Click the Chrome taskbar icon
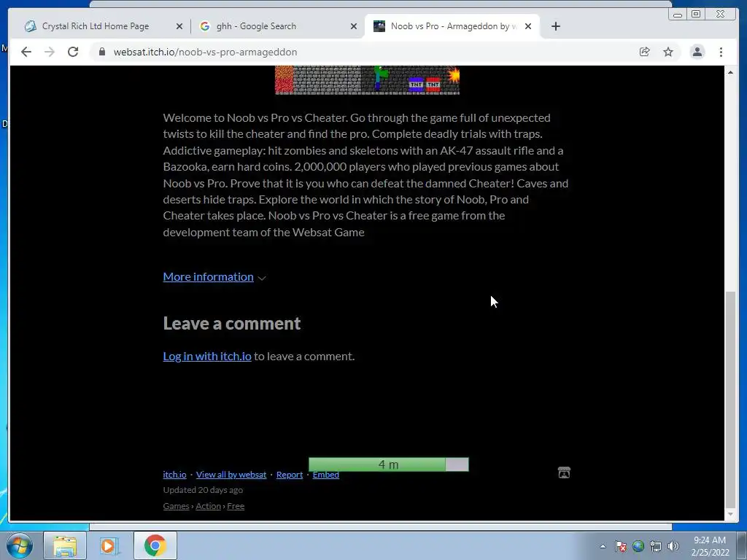 click(155, 545)
